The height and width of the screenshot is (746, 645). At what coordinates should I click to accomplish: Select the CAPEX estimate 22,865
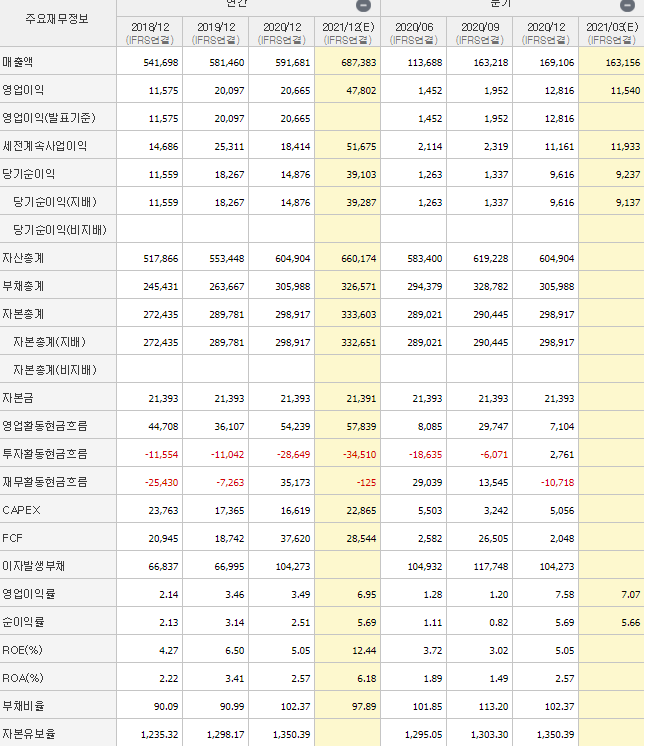(361, 511)
